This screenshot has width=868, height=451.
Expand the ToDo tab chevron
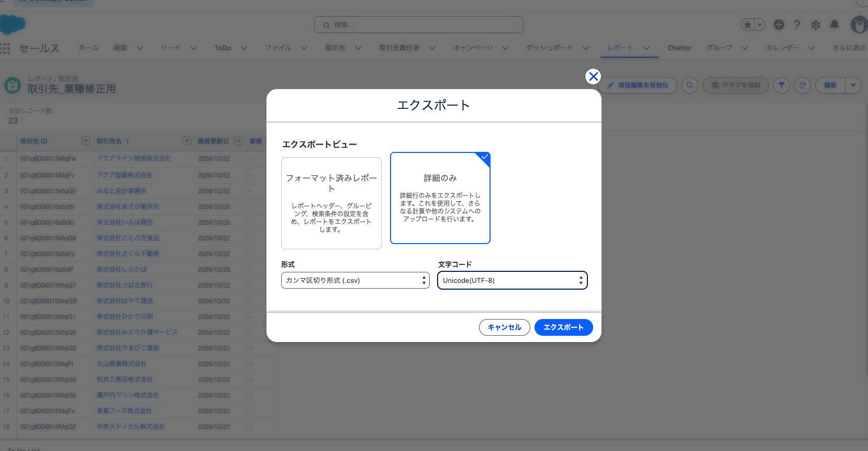244,48
